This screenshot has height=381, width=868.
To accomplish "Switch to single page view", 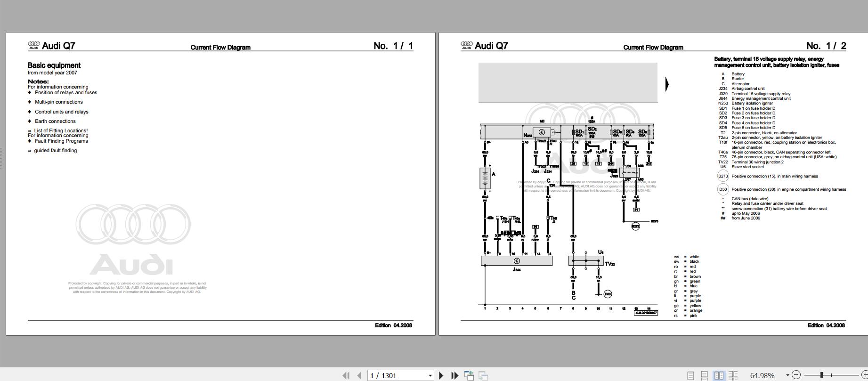I will coord(690,375).
